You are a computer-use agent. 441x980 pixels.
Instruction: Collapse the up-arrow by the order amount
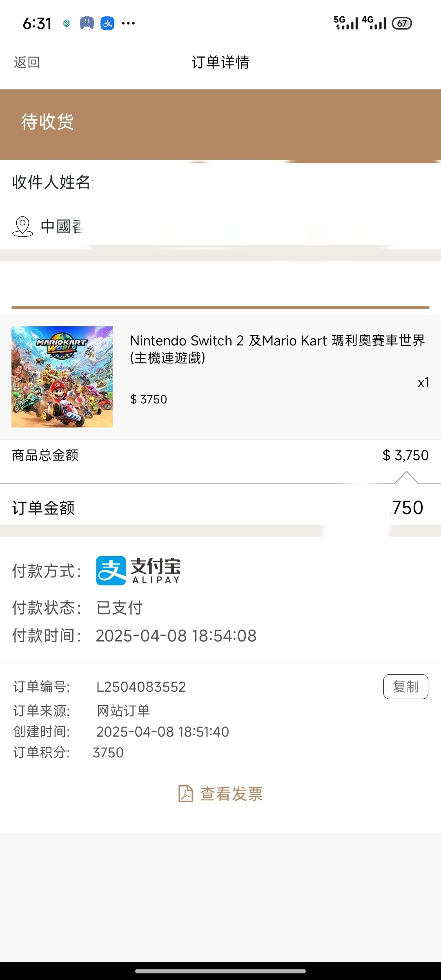[406, 477]
